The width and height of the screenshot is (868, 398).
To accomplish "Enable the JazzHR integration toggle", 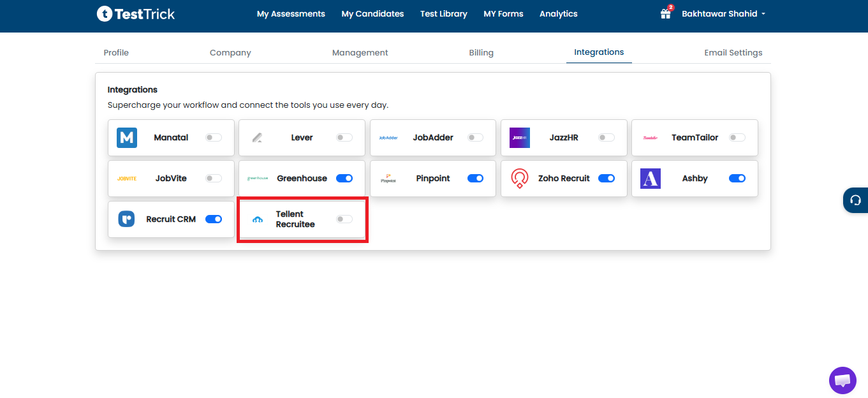I will [607, 138].
